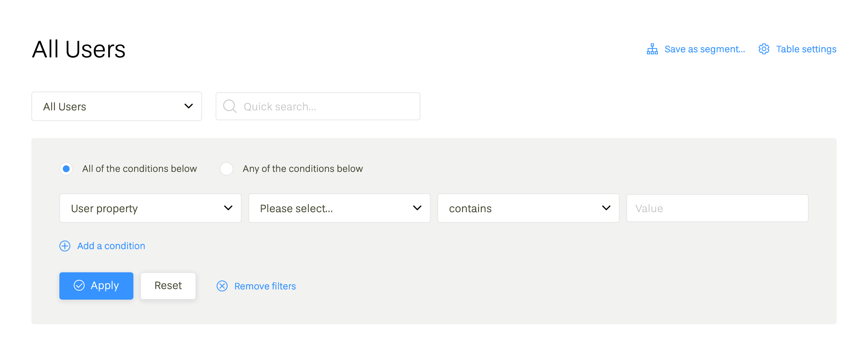Click the plus circle icon for adding condition
Viewport: 868px width, 356px height.
[x=65, y=246]
